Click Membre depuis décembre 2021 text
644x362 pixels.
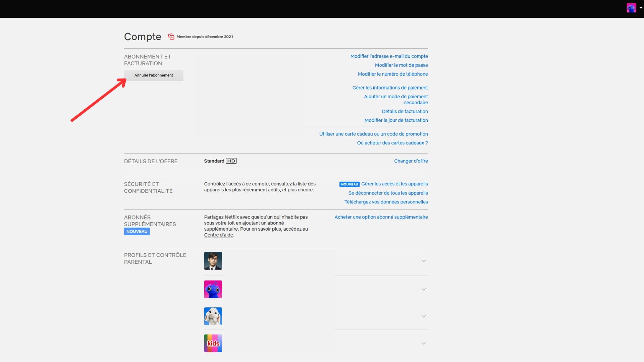tap(205, 37)
